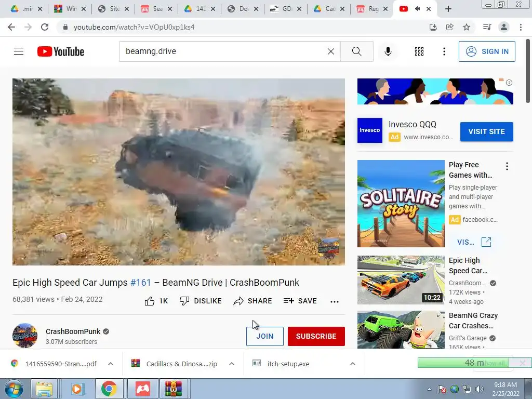Click the share page icon in address bar

pyautogui.click(x=449, y=27)
